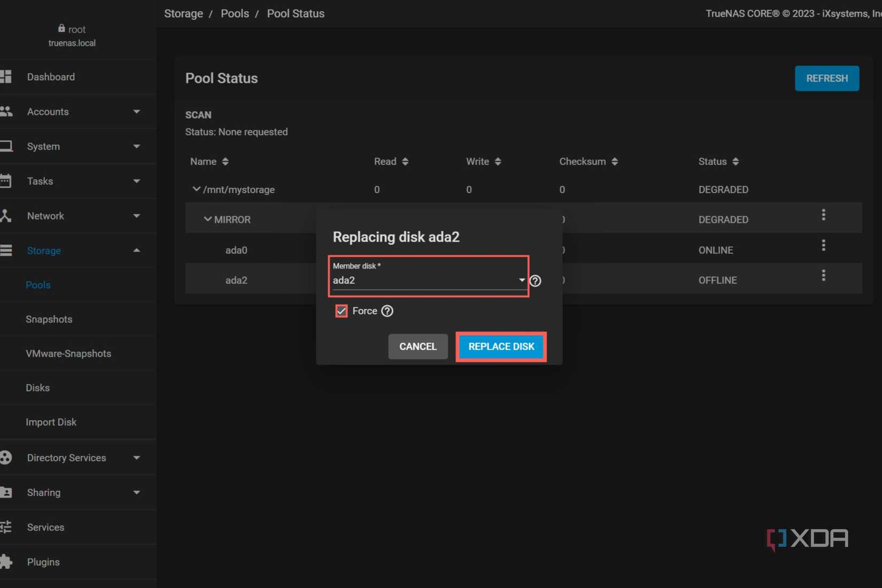Open Snapshots in Storage menu
882x588 pixels.
coord(49,319)
